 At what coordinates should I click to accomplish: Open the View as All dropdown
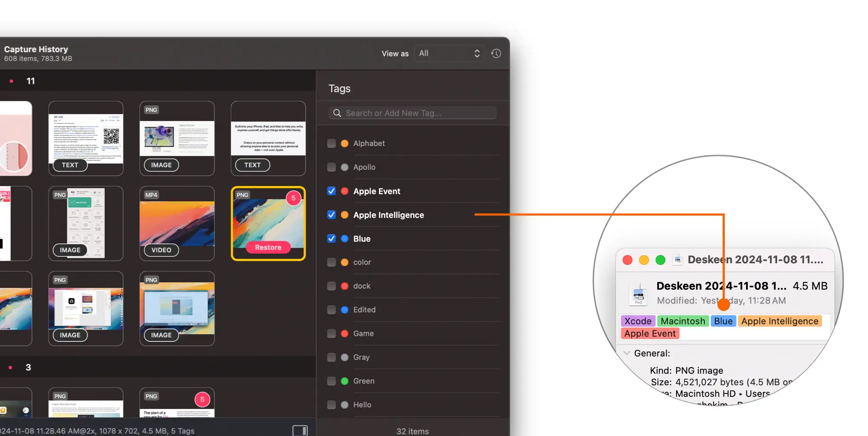click(x=449, y=53)
